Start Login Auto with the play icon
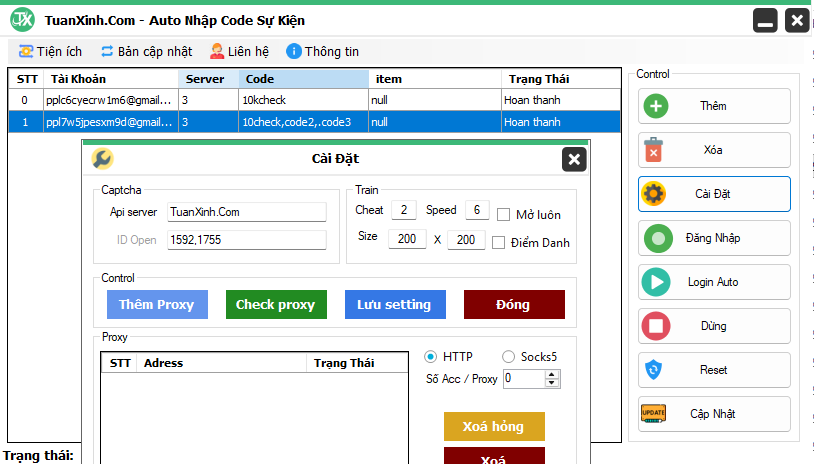 656,282
